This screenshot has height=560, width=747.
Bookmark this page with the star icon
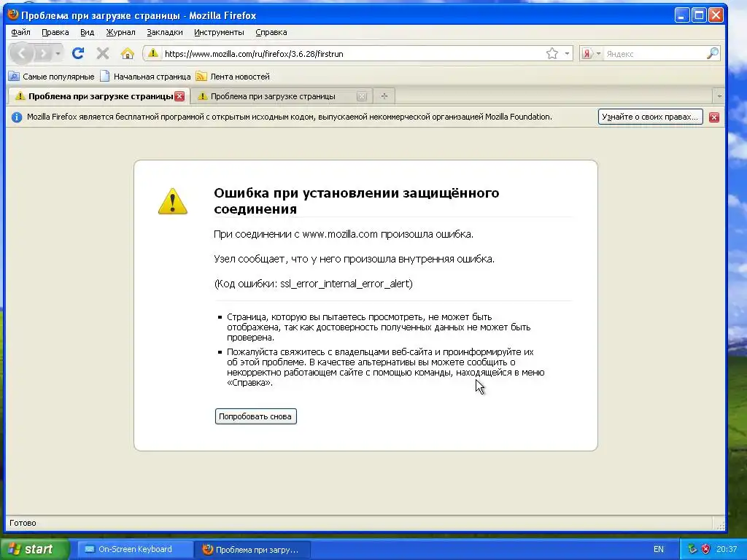click(551, 53)
